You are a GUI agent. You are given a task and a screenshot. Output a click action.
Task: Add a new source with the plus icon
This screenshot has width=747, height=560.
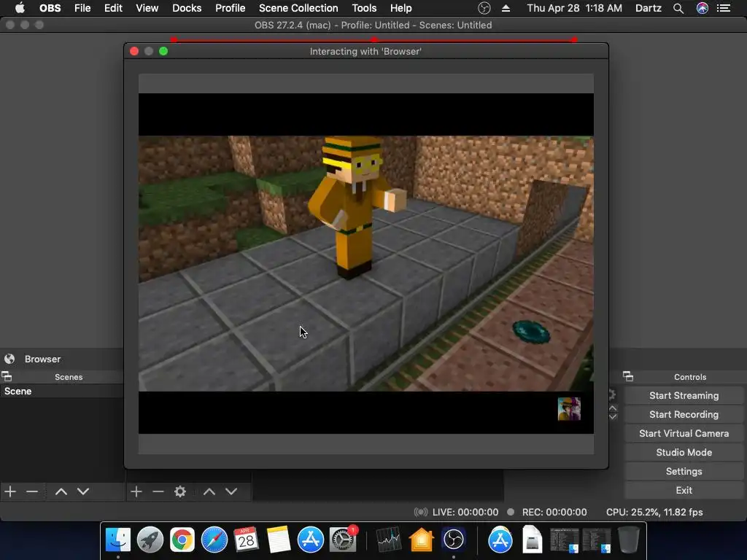click(136, 491)
